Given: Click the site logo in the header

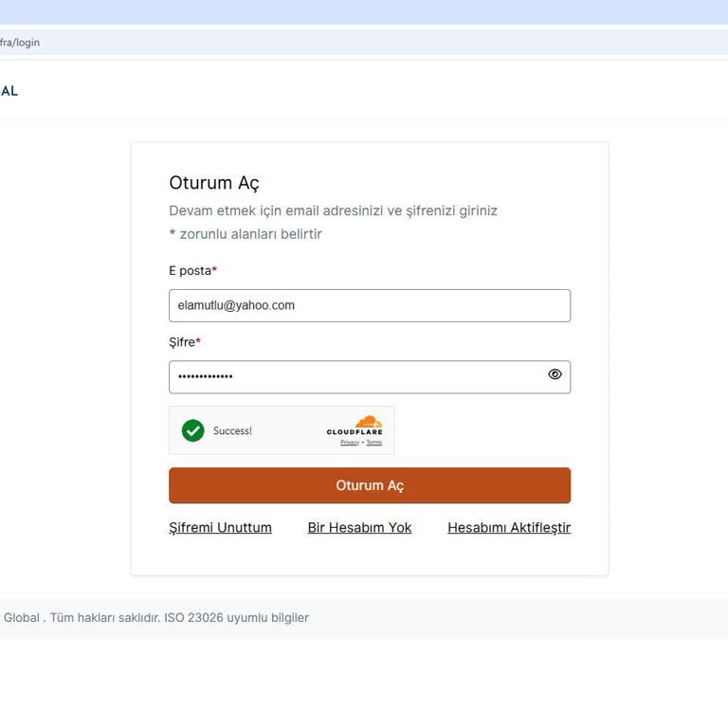Looking at the screenshot, I should click(x=9, y=91).
